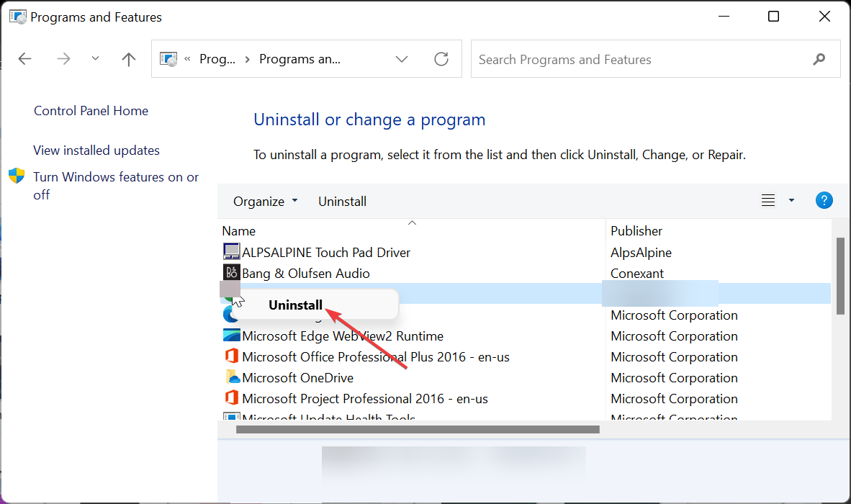Click the Microsoft OneDrive program icon
851x504 pixels.
click(x=231, y=377)
